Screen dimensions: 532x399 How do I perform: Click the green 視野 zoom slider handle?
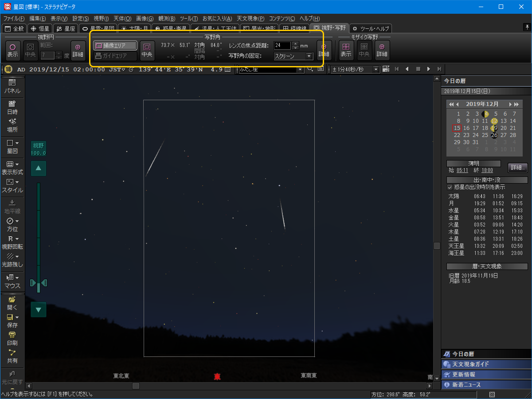[39, 283]
